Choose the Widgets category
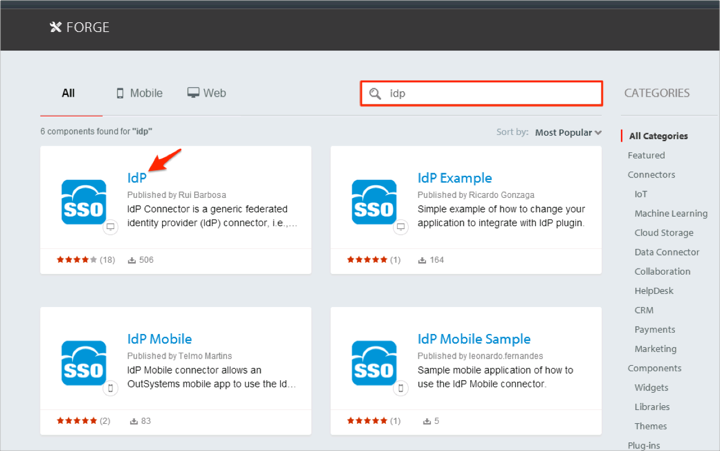Screen dimensions: 720x451 click(x=651, y=388)
